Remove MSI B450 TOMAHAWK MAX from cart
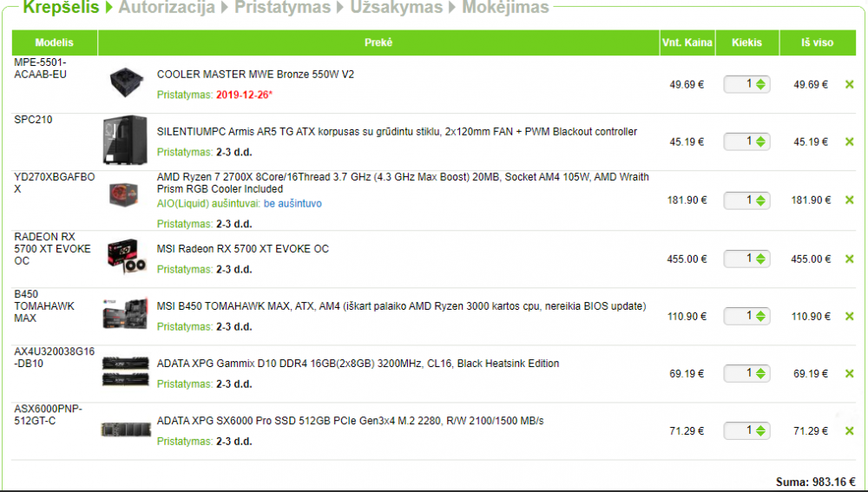This screenshot has width=868, height=492. point(849,316)
